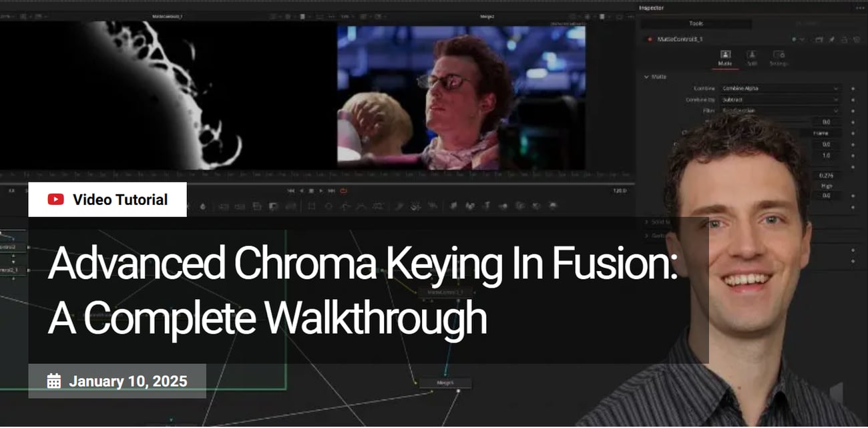Open the Combine dropdown showing Combine Alpha
The width and height of the screenshot is (868, 428).
pos(780,88)
